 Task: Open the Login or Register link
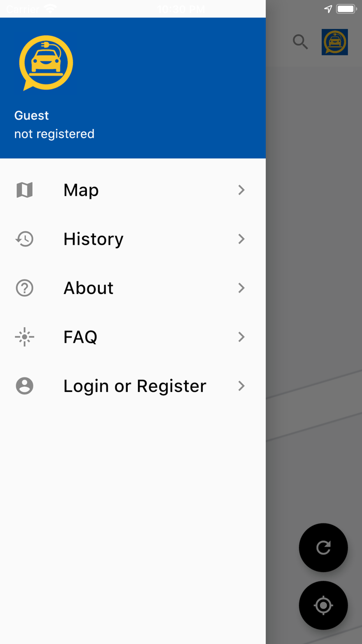click(134, 386)
